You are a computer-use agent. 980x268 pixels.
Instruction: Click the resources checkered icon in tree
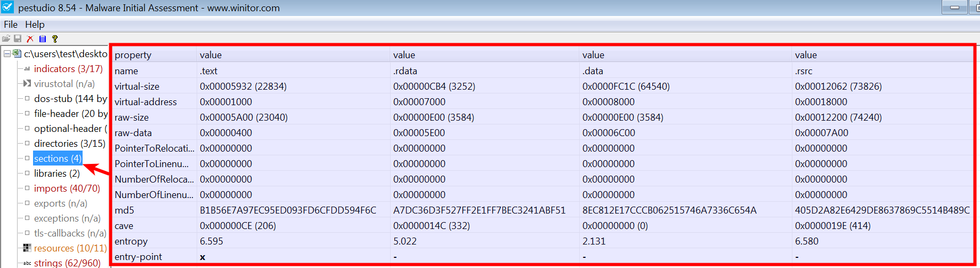tap(27, 248)
